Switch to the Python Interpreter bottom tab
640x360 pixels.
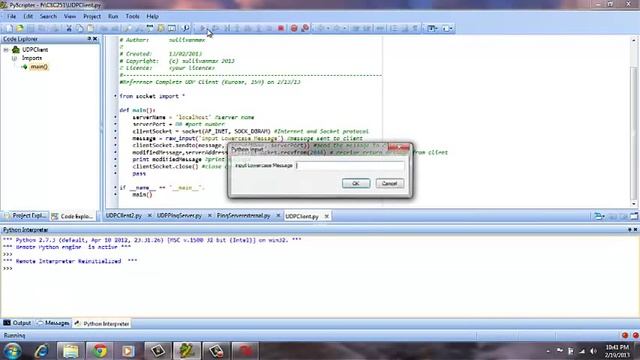click(102, 324)
